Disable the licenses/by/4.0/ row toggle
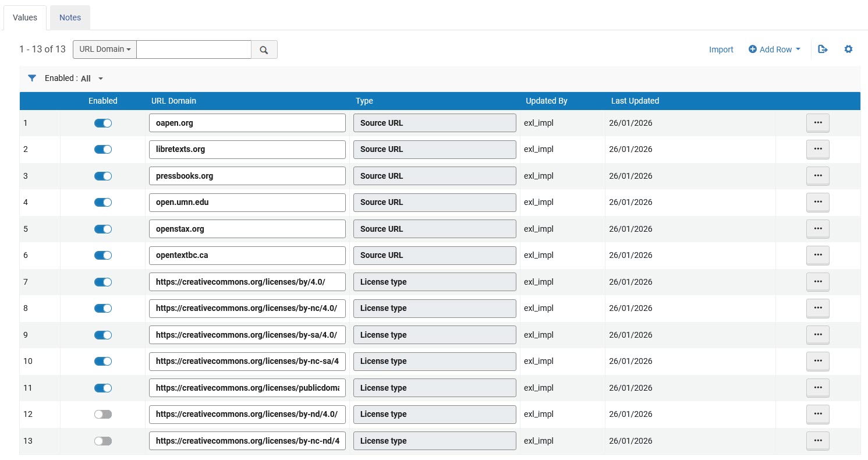Image resolution: width=868 pixels, height=460 pixels. pos(103,282)
